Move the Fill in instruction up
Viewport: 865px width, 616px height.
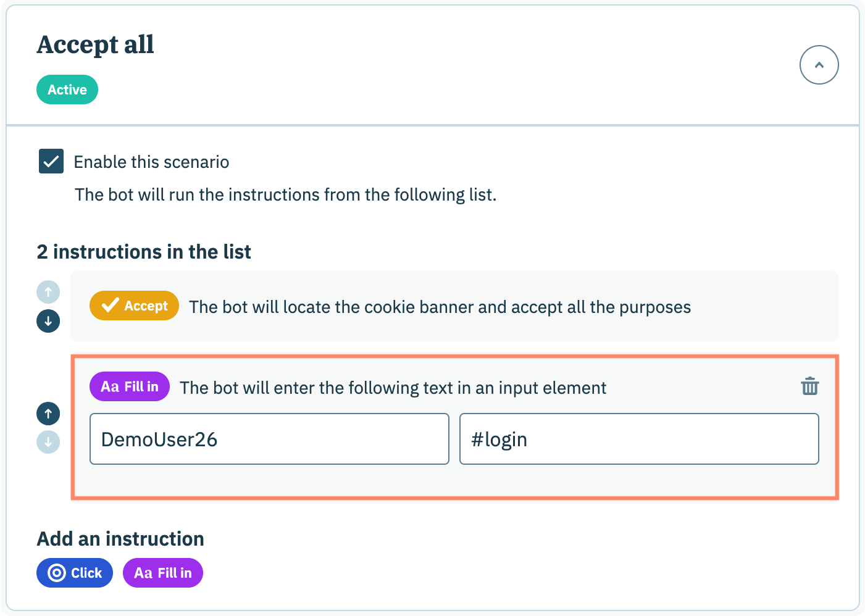(48, 414)
